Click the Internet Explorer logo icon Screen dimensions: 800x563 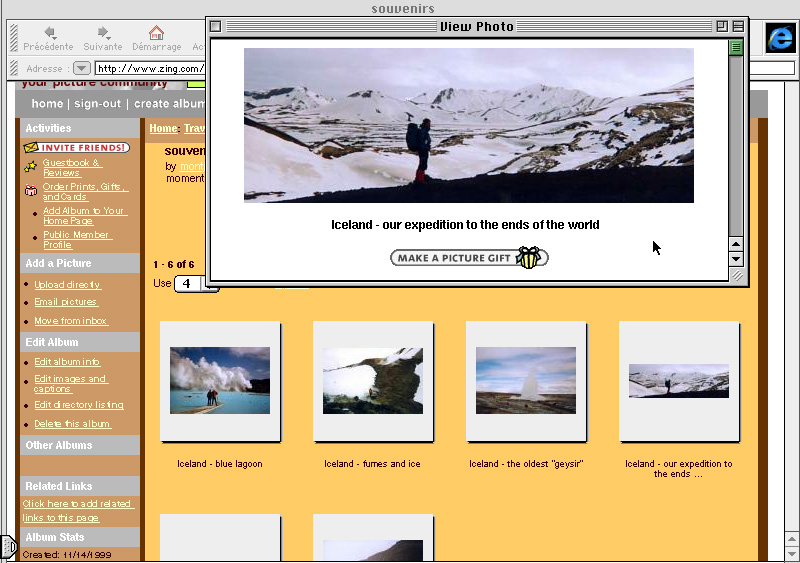[x=781, y=38]
